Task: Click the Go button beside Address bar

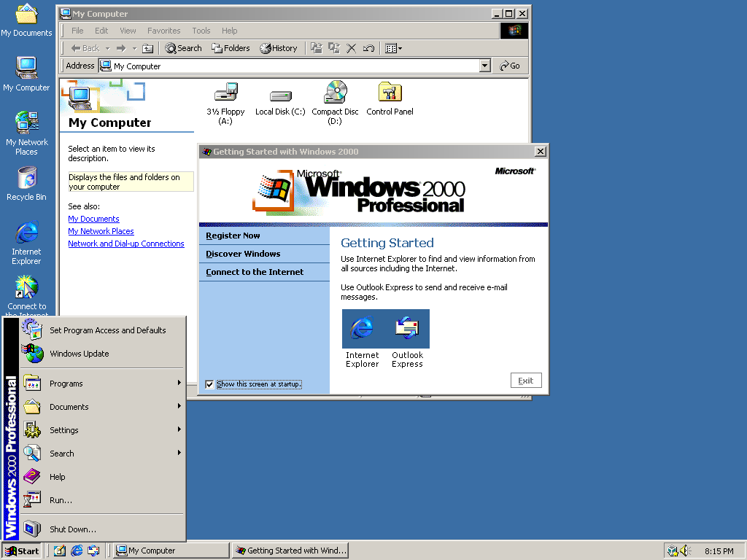Action: pos(510,66)
